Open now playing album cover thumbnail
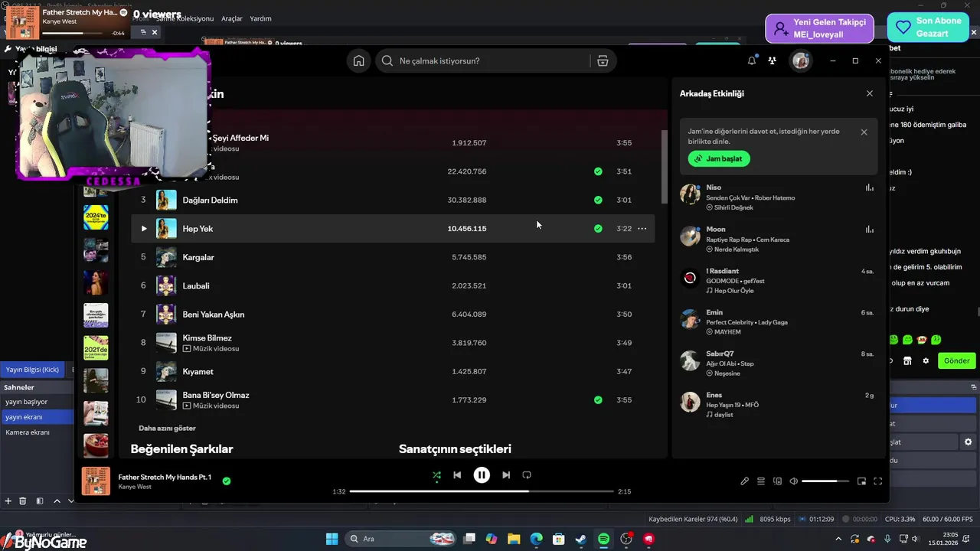980x551 pixels. [x=96, y=481]
